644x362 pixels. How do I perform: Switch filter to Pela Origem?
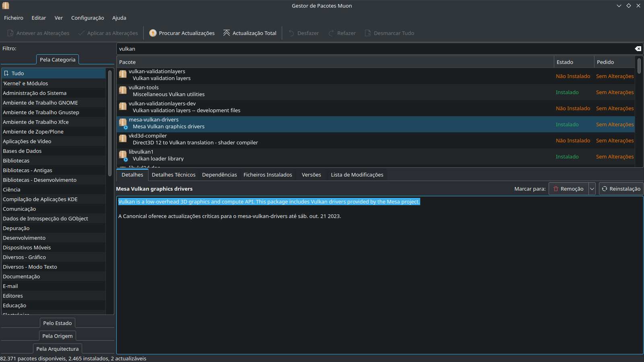(58, 336)
